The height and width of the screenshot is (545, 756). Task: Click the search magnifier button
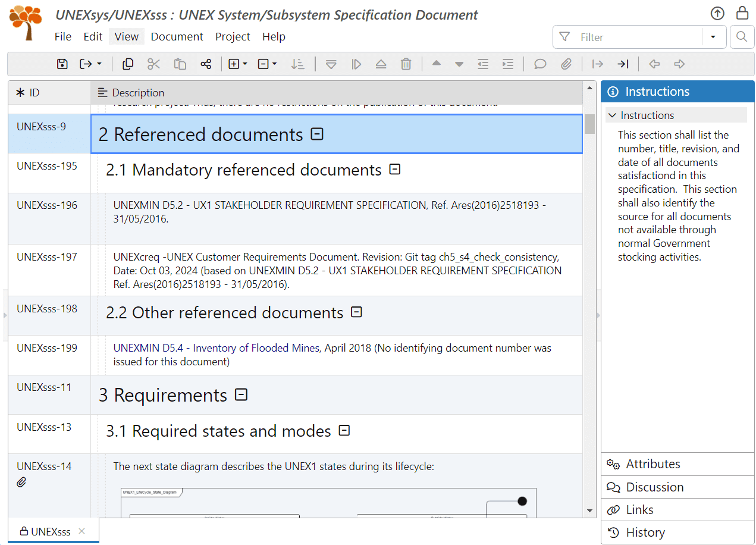click(742, 37)
